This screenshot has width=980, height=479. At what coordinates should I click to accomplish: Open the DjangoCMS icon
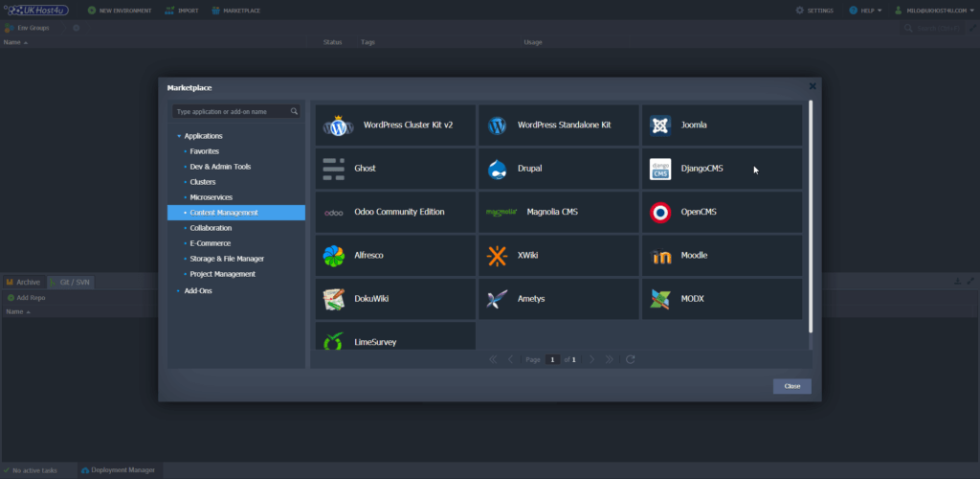tap(660, 169)
